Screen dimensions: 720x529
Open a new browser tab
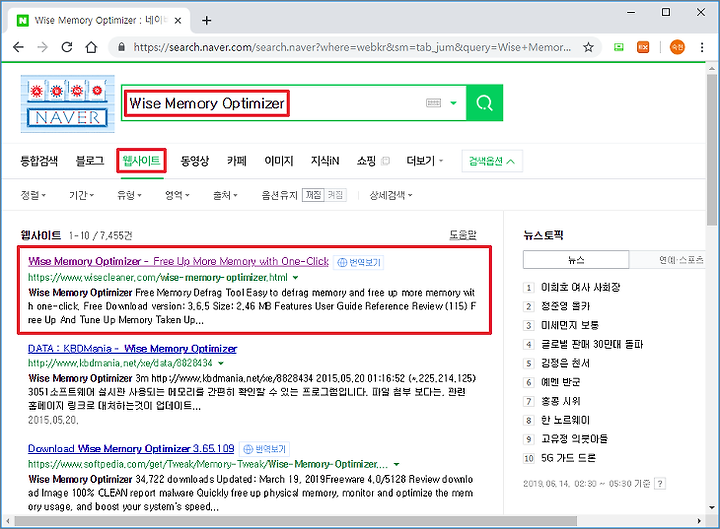pyautogui.click(x=207, y=21)
